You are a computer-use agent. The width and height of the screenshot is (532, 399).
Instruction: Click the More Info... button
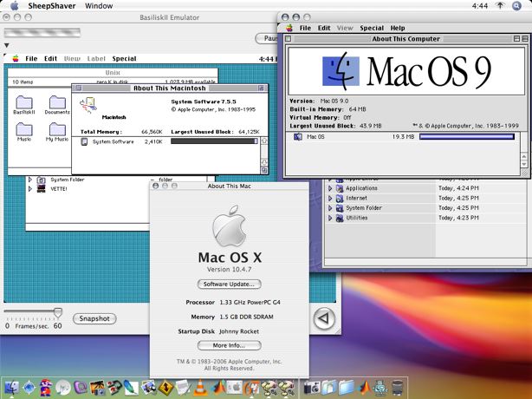point(229,345)
